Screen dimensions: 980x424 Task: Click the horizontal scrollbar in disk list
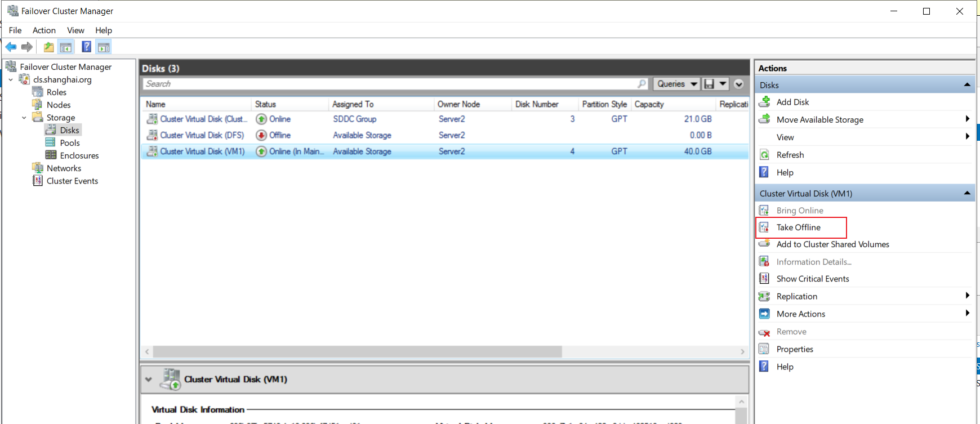click(x=358, y=351)
